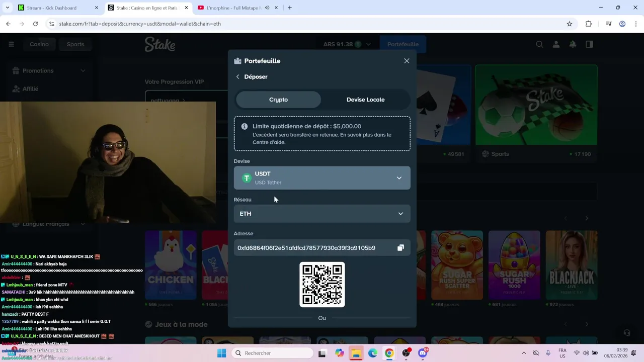Screen dimensions: 644x362
Task: Open the Blackjack Live game thumbnail
Action: pos(572,265)
